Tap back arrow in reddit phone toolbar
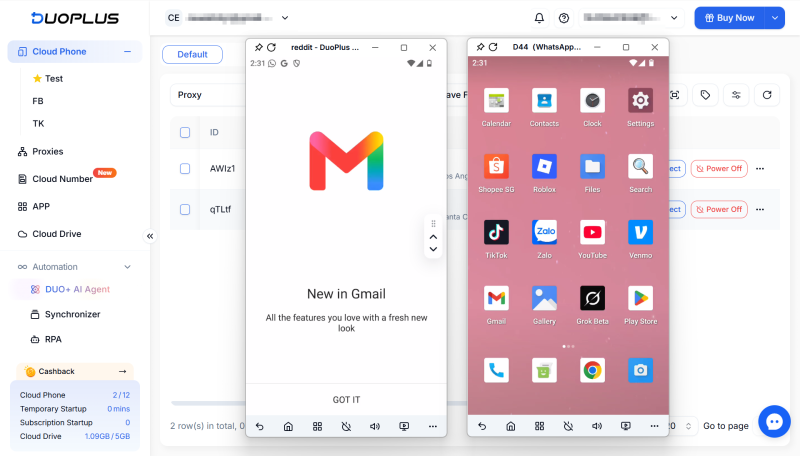Viewport: 800px width, 456px height. pos(260,426)
